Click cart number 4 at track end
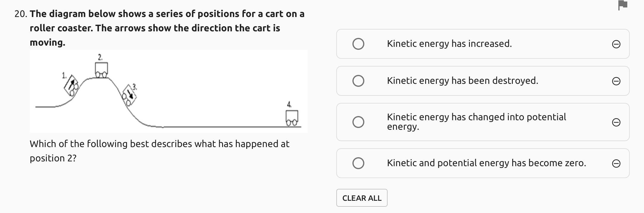Viewport: 644px width, 213px height. (x=292, y=118)
